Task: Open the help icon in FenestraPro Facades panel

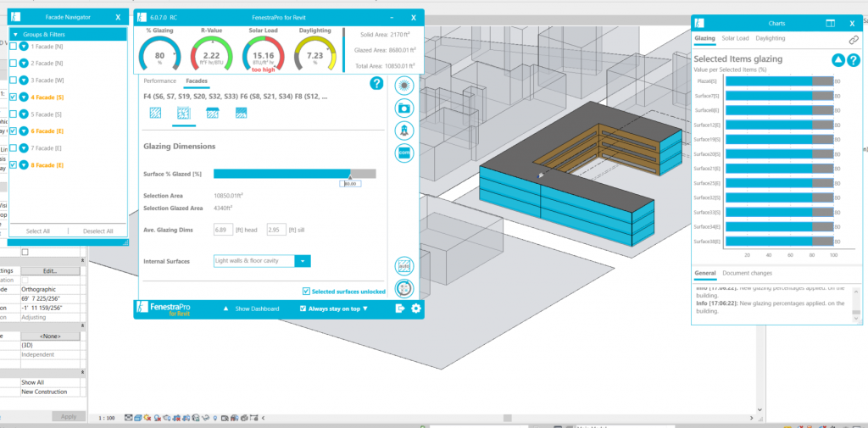Action: pos(376,84)
